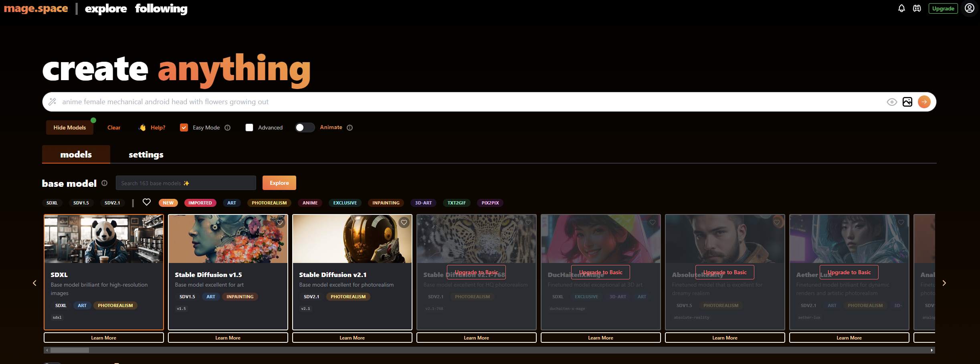Open the user account profile icon
Viewport: 980px width, 364px height.
tap(969, 8)
